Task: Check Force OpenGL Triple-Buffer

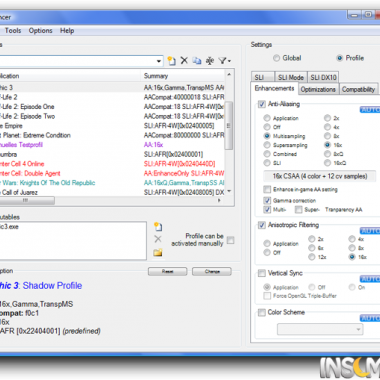Action: click(x=267, y=296)
